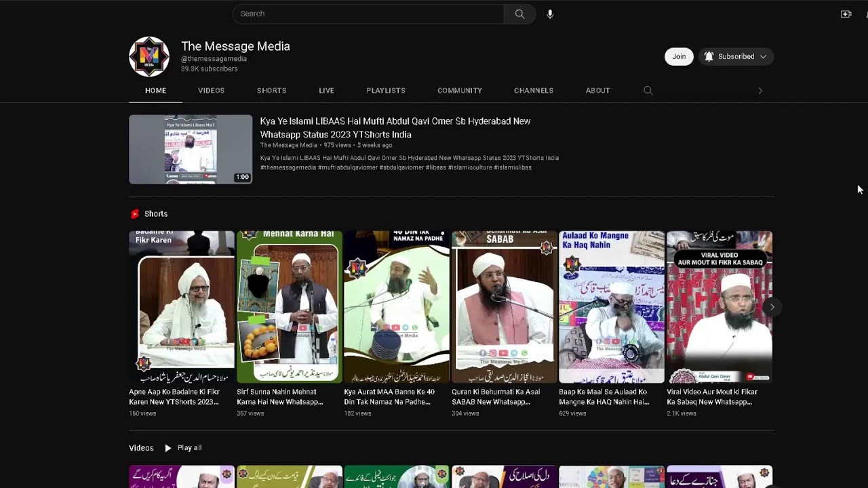Click the notification bell on the Subscribed button
The image size is (868, 488).
pos(709,57)
